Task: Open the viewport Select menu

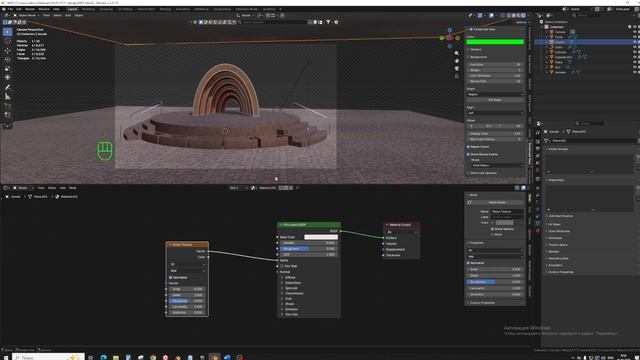Action: tap(58, 16)
